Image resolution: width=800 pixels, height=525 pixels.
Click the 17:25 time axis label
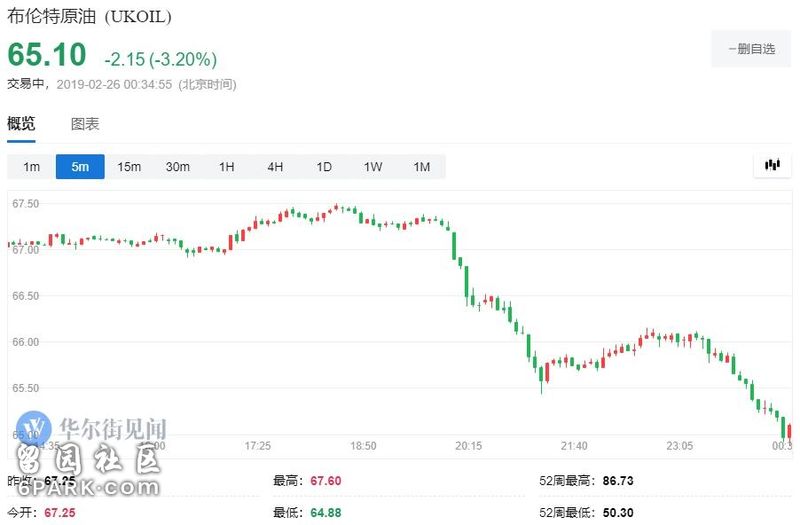(x=258, y=446)
